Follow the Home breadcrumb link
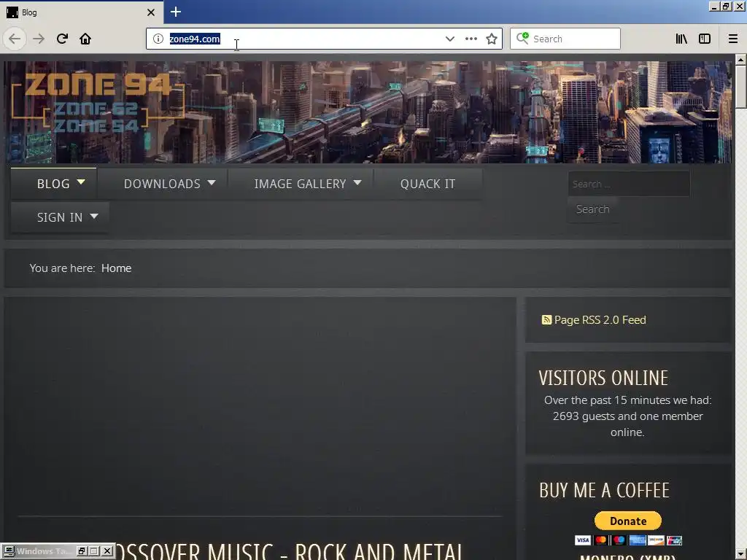 [116, 268]
